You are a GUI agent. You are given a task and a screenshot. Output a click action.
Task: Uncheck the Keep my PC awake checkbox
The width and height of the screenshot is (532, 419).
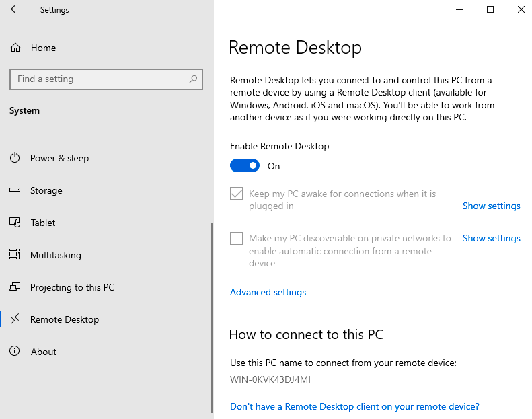(x=237, y=194)
